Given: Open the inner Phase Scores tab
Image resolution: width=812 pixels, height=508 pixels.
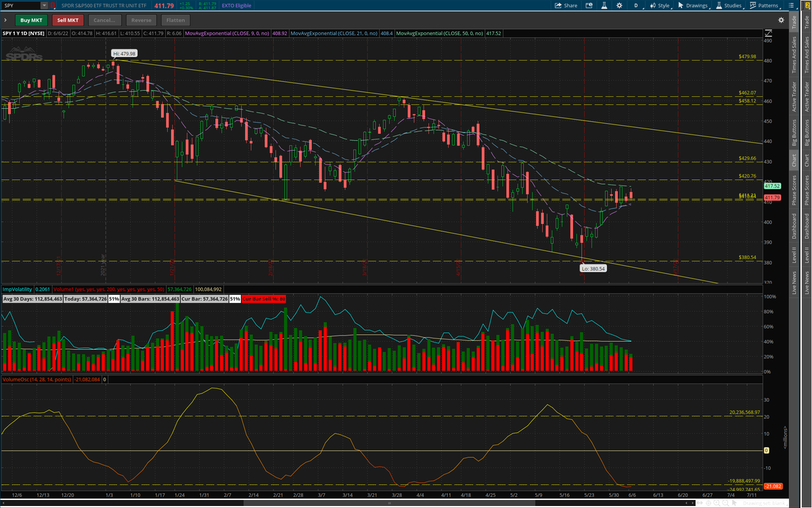Looking at the screenshot, I should click(x=795, y=191).
